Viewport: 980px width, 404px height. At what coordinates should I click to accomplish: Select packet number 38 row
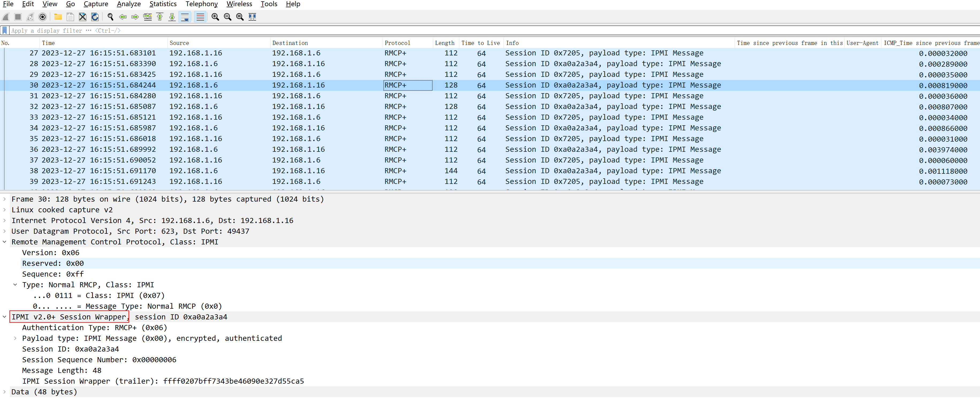coord(266,171)
